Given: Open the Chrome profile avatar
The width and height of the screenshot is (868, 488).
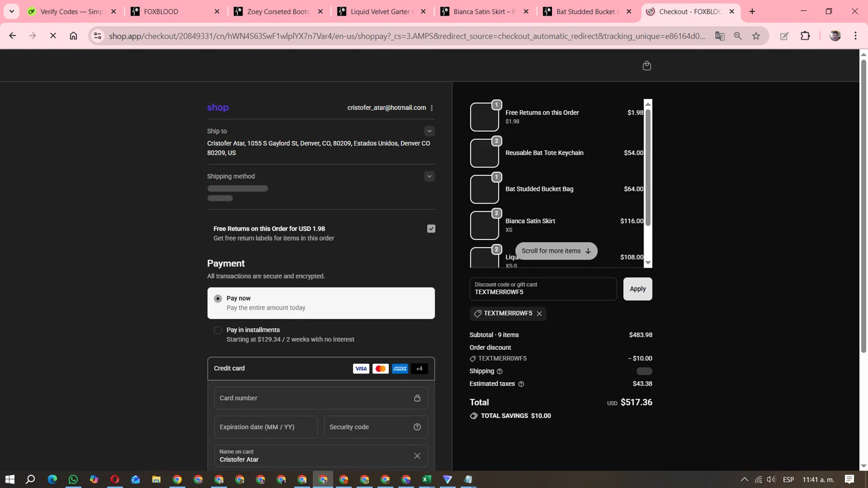Looking at the screenshot, I should tap(835, 36).
